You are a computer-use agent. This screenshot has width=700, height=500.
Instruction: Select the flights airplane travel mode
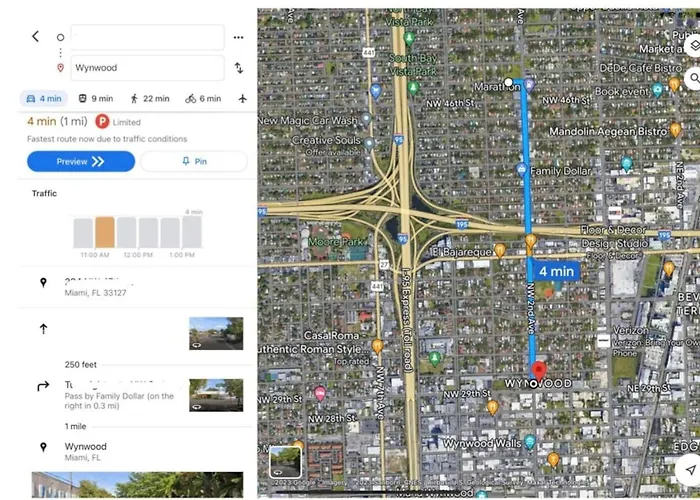pos(242,99)
